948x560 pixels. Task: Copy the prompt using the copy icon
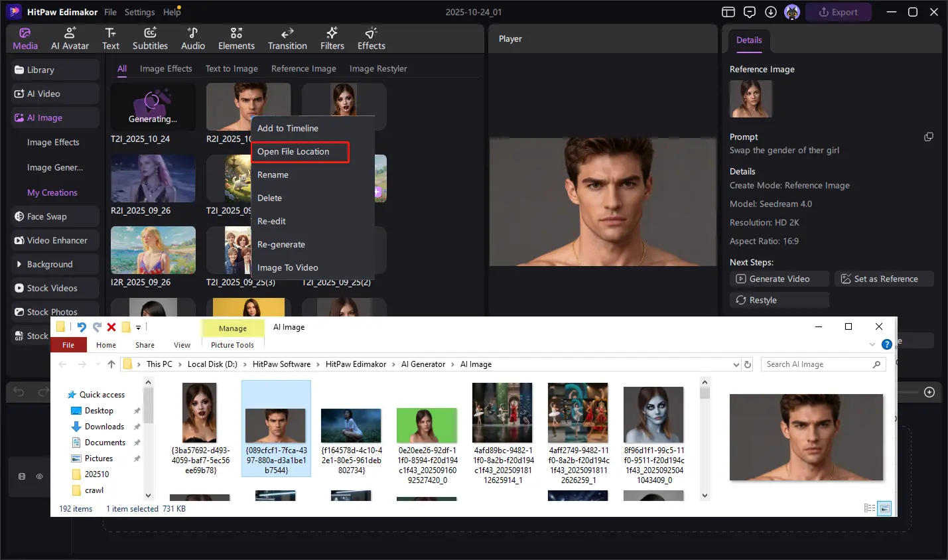click(x=928, y=137)
